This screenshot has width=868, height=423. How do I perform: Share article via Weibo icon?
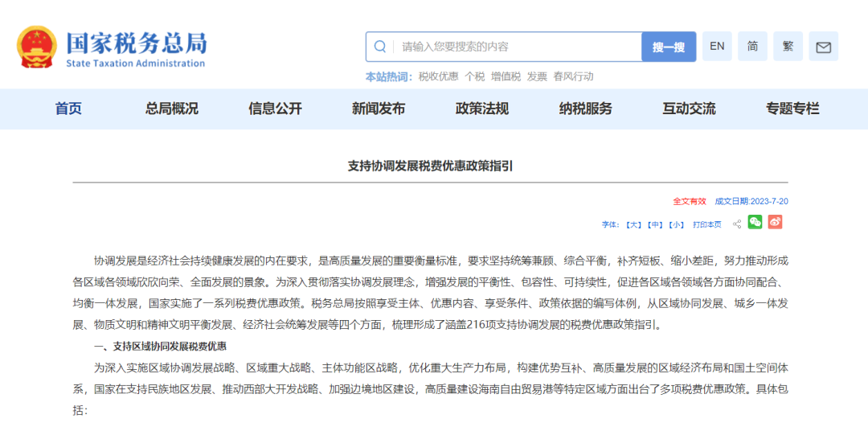(x=775, y=223)
